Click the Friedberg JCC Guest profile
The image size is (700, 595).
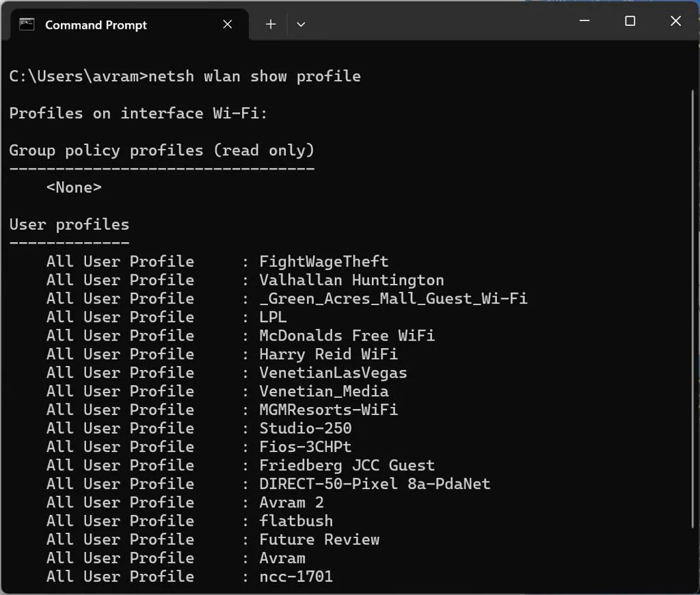(x=347, y=466)
